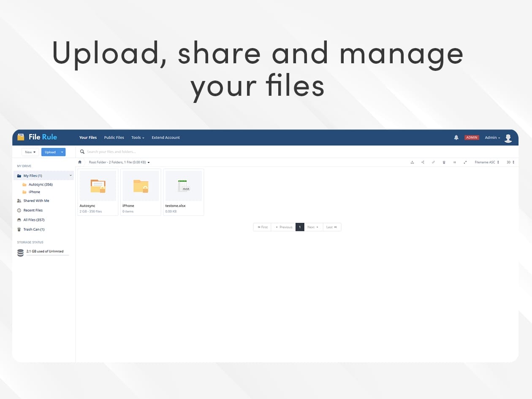Click the trash delete icon in the toolbar
The image size is (532, 399).
click(444, 162)
